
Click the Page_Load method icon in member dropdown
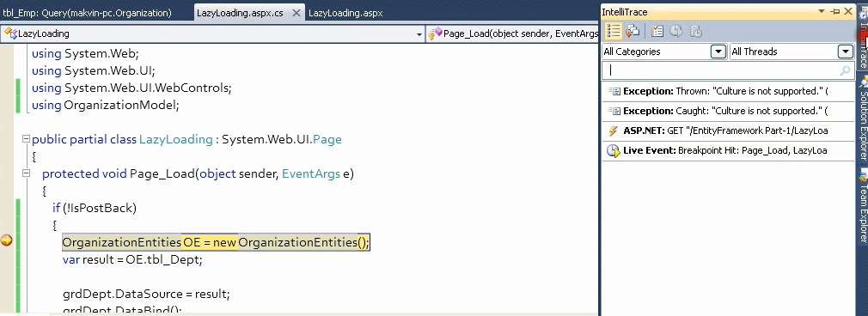coord(435,33)
